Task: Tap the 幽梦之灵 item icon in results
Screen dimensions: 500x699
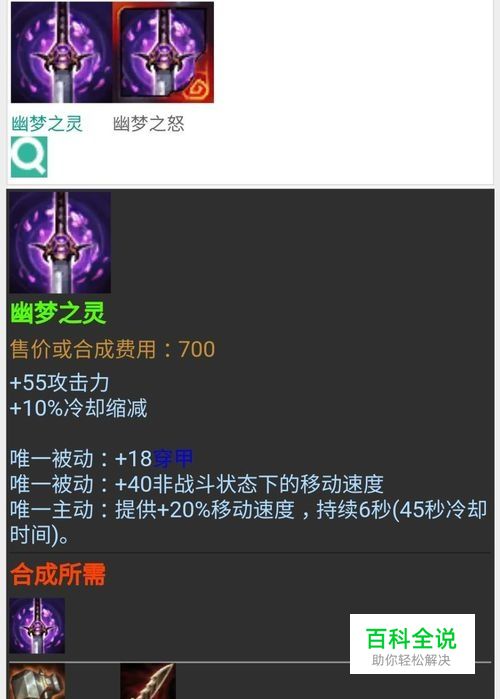Action: coord(61,52)
